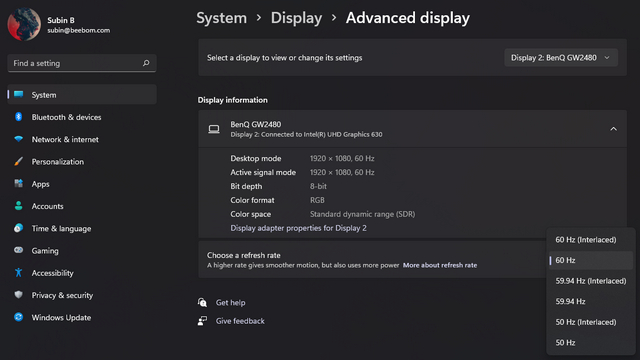Focus the Find a setting search box
This screenshot has height=360, width=640.
point(82,63)
